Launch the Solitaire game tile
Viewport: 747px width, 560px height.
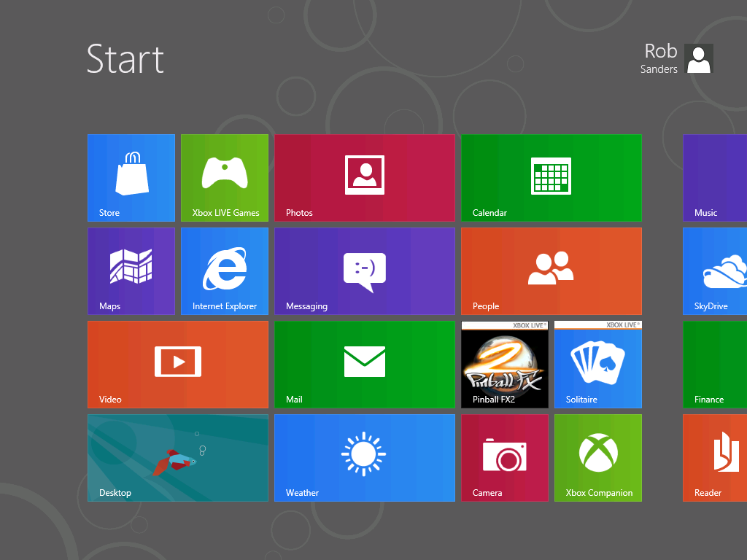coord(598,364)
